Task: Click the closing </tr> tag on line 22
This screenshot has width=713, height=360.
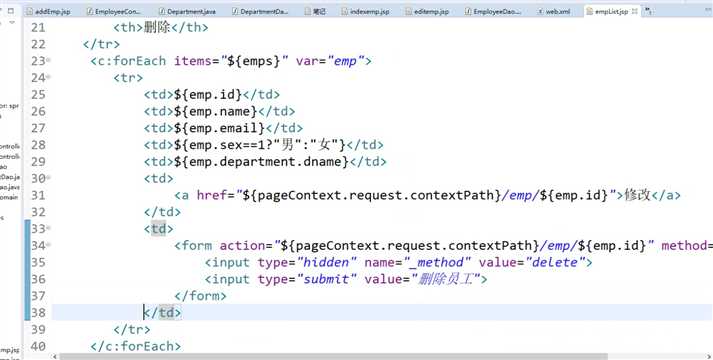Action: click(101, 44)
